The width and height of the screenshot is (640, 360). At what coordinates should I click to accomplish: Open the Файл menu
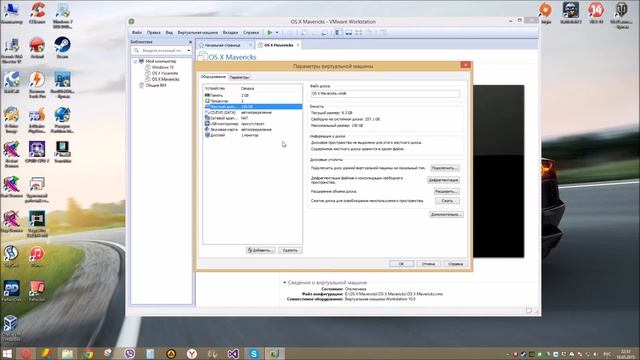[137, 33]
